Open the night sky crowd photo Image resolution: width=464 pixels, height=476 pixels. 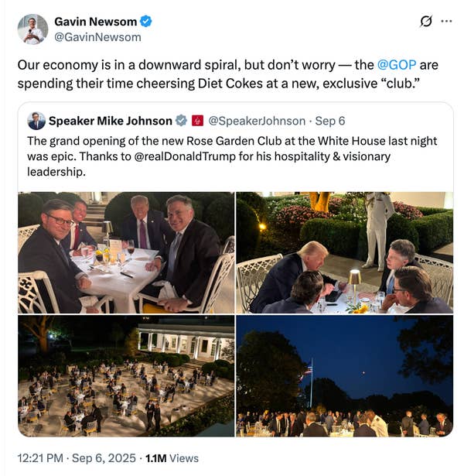pos(344,375)
